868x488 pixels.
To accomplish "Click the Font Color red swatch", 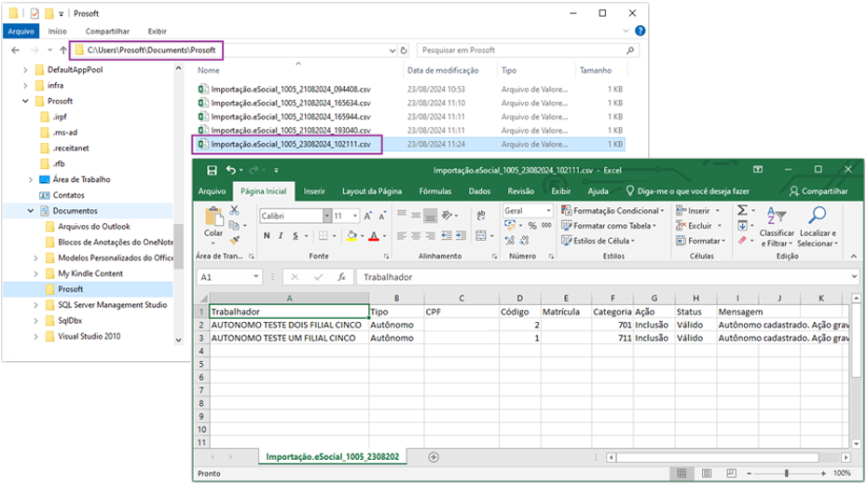I will point(374,236).
